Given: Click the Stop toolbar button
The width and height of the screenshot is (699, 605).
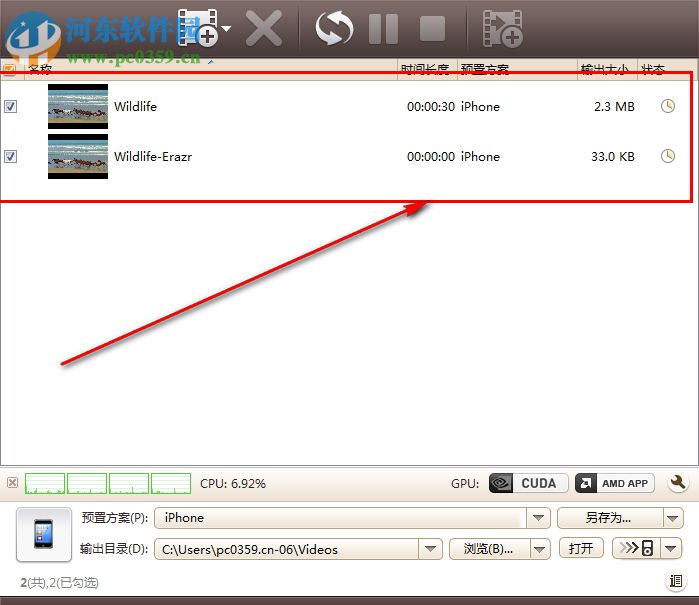Looking at the screenshot, I should click(x=432, y=29).
